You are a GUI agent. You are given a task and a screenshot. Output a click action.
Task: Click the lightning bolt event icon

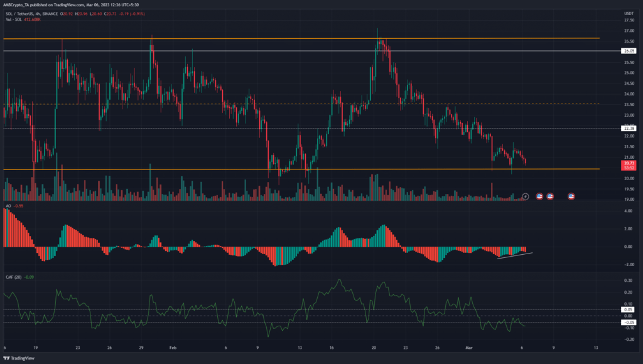tap(526, 196)
